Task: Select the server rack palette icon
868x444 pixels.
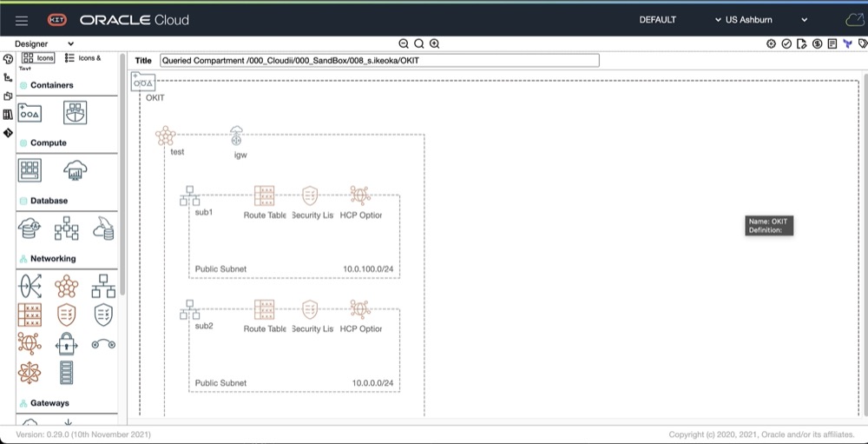Action: coord(67,373)
